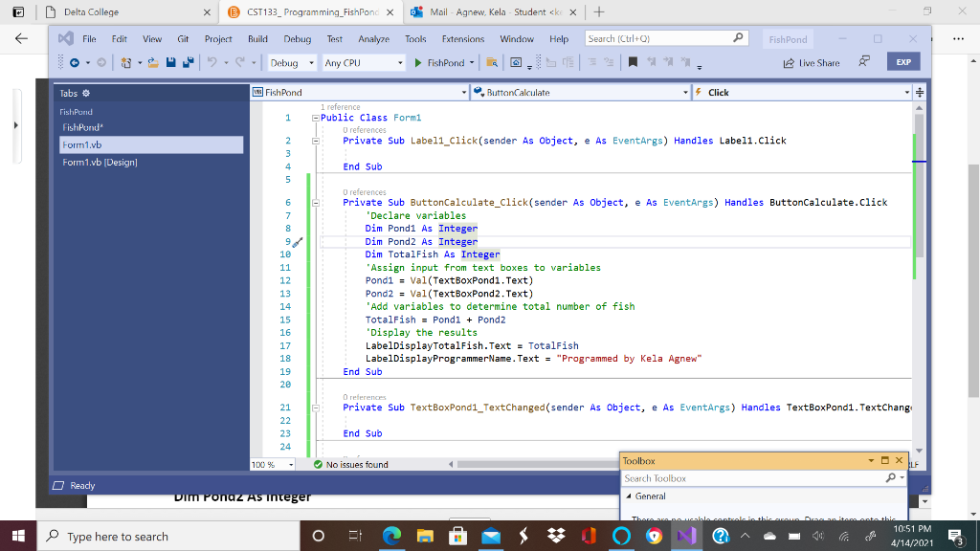Open Dropbox from the taskbar
This screenshot has height=551, width=980.
click(556, 536)
